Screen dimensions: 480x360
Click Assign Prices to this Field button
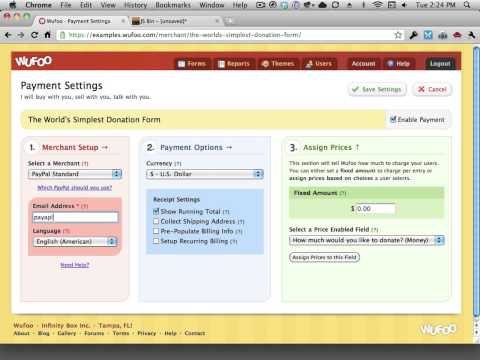point(324,257)
